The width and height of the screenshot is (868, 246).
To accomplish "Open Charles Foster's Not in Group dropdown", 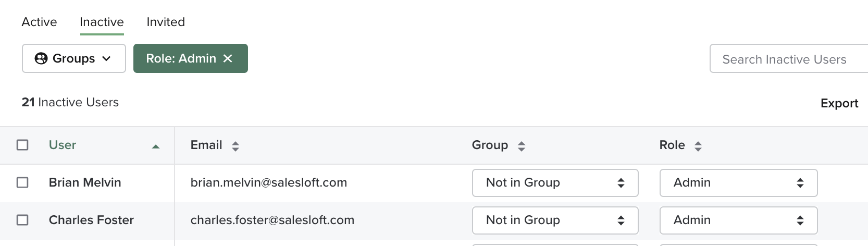I will [x=554, y=220].
